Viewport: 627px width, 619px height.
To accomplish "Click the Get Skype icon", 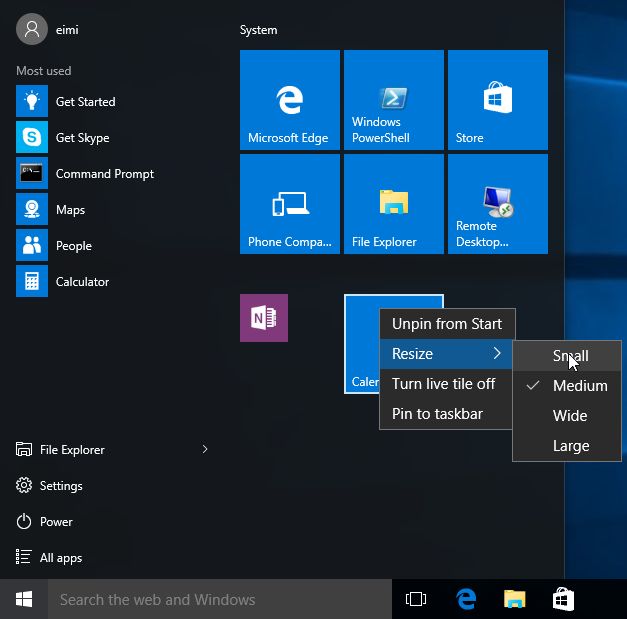I will [x=32, y=137].
